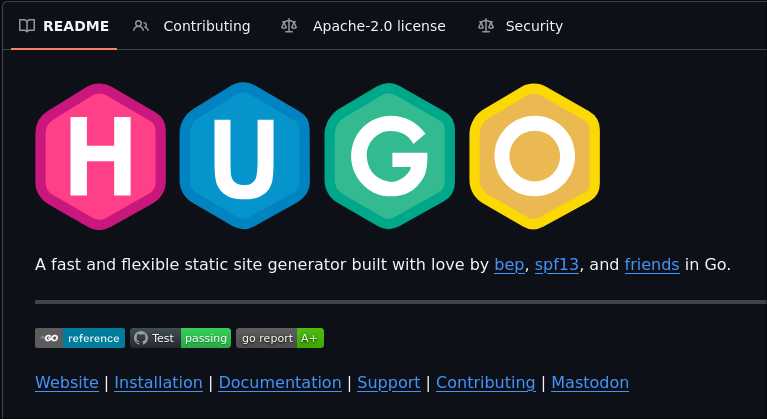Open the Apache-2.0 license tab
The width and height of the screenshot is (767, 419).
coord(363,26)
